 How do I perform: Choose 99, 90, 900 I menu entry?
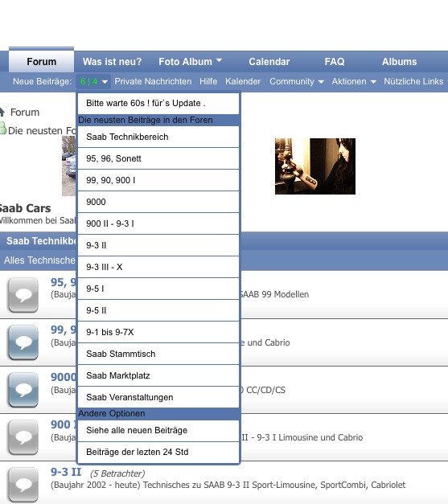coord(158,180)
